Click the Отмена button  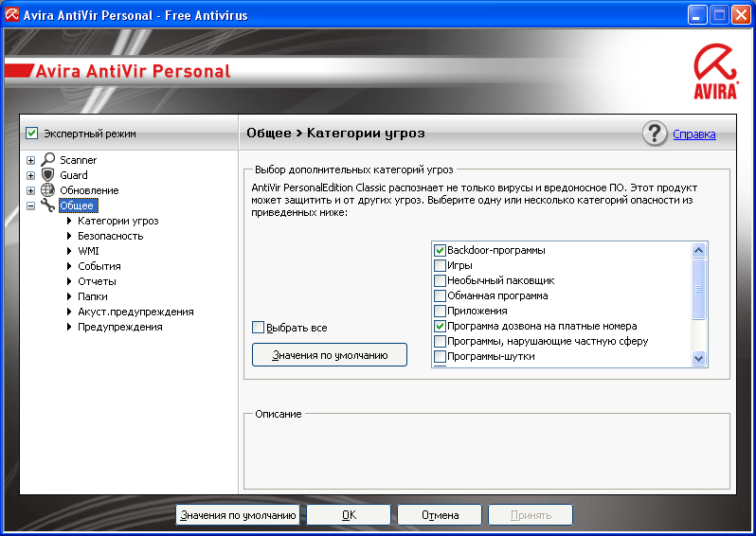[x=440, y=515]
